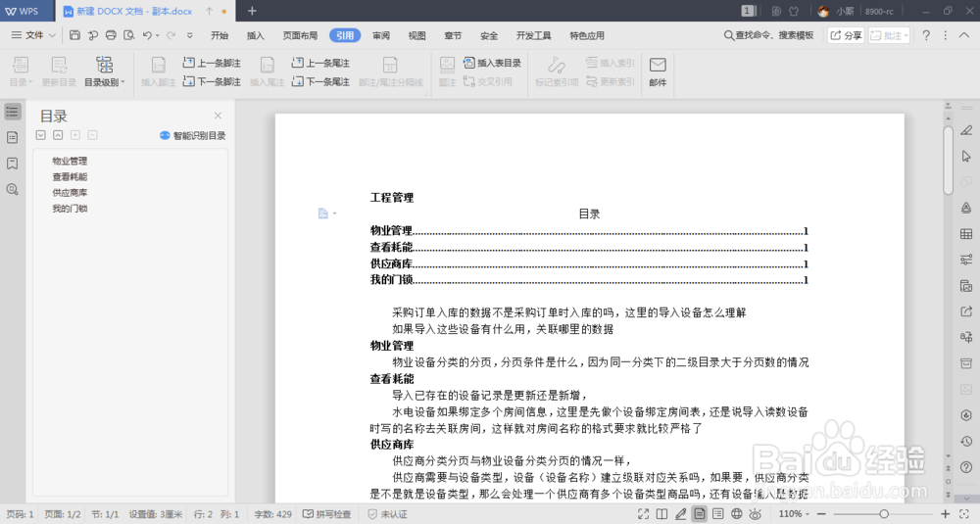Open the find/magnifier icon in left sidebar

point(12,189)
